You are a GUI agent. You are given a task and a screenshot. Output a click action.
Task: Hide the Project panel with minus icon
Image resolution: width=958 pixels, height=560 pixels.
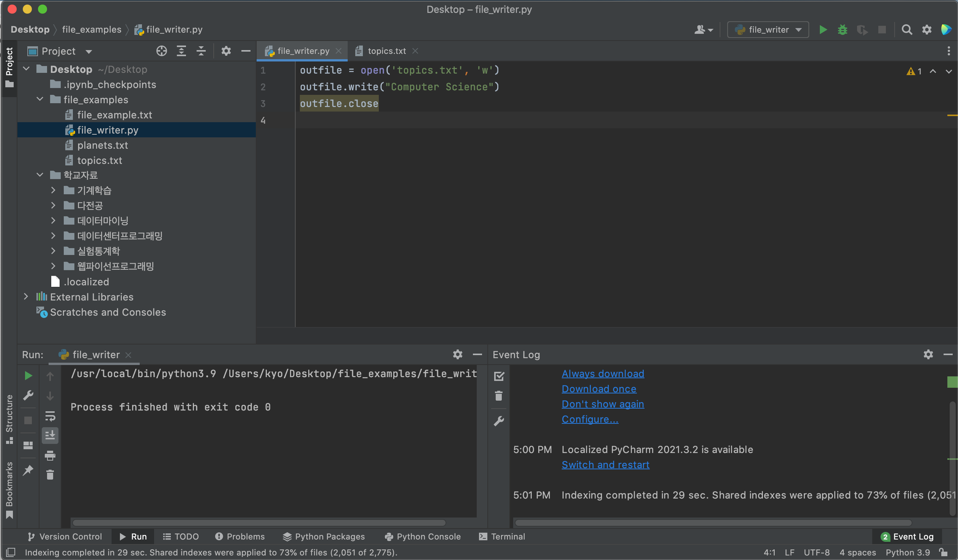[246, 51]
